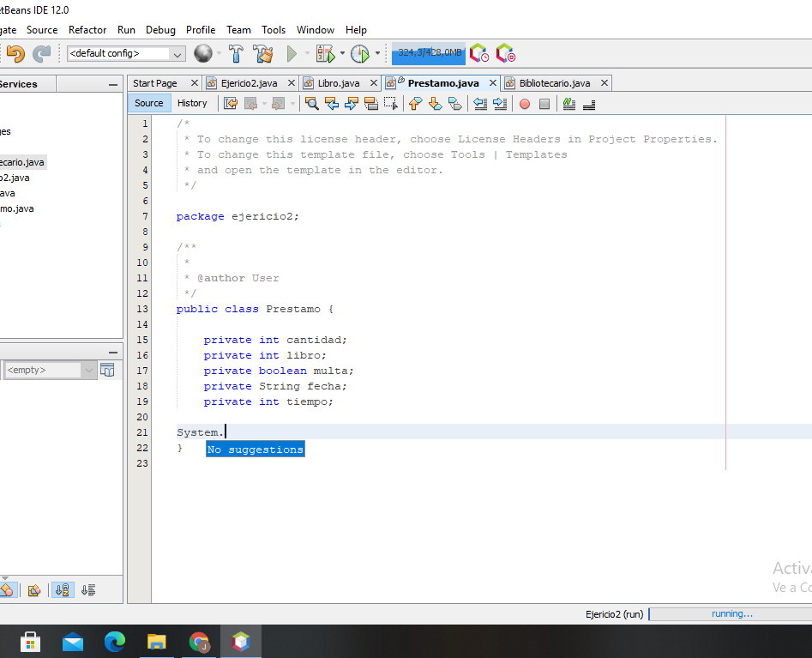Screen dimensions: 812x658
Task: Click the Uncomment lines icon
Action: point(589,104)
